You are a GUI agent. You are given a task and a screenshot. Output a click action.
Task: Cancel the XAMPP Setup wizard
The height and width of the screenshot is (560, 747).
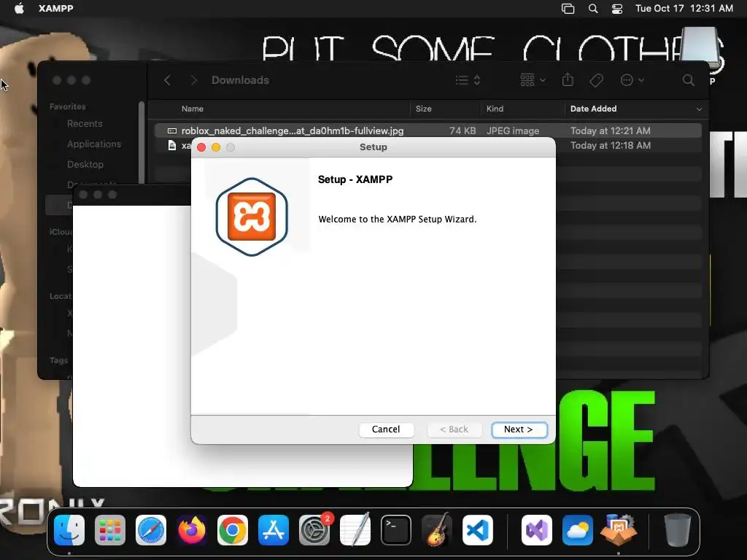click(x=386, y=429)
